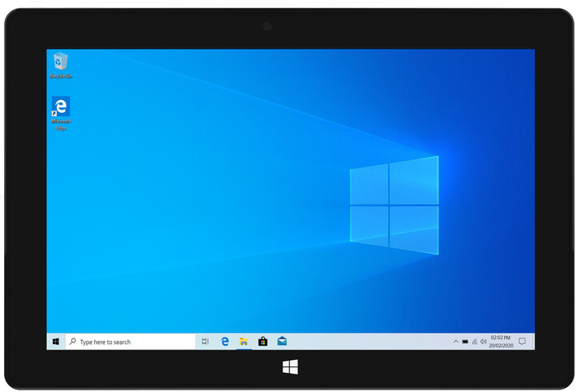This screenshot has height=392, width=576.
Task: Open File Explorer from the taskbar
Action: [x=243, y=342]
